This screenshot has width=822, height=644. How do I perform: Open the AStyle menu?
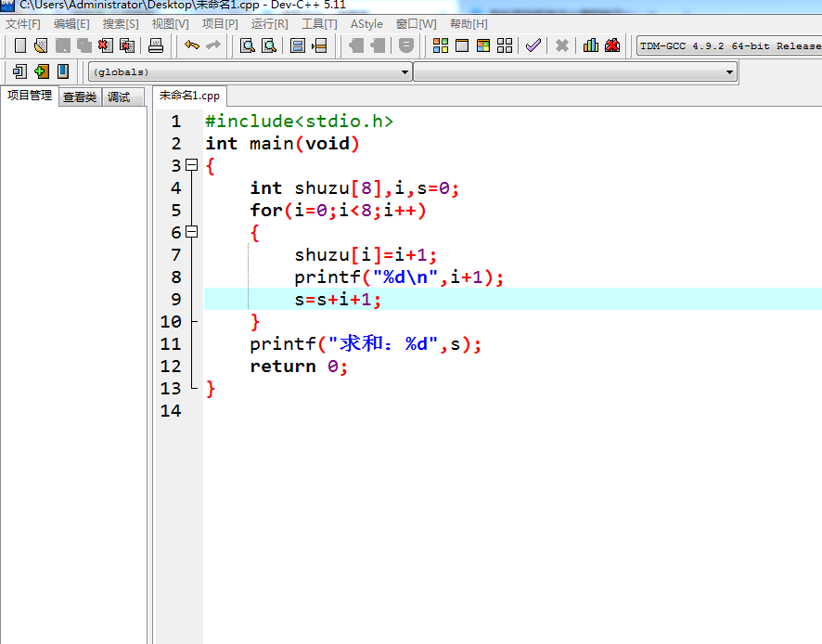point(366,24)
